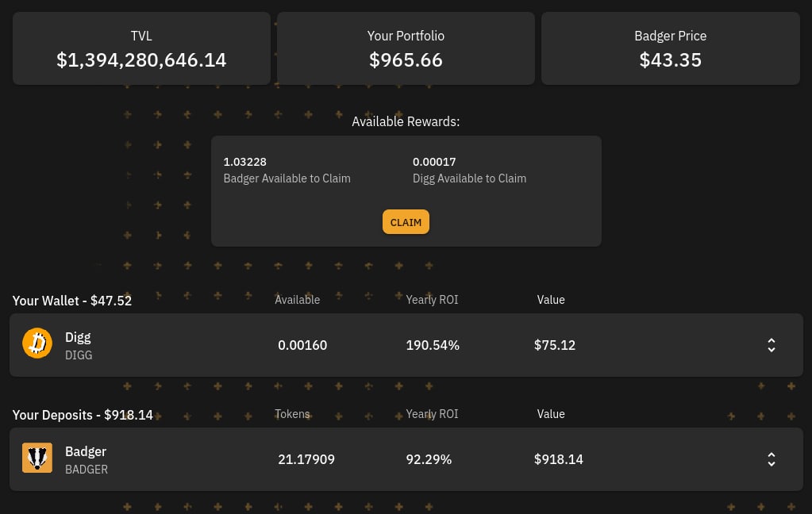812x514 pixels.
Task: Click the orange Digg token icon
Action: tap(37, 343)
